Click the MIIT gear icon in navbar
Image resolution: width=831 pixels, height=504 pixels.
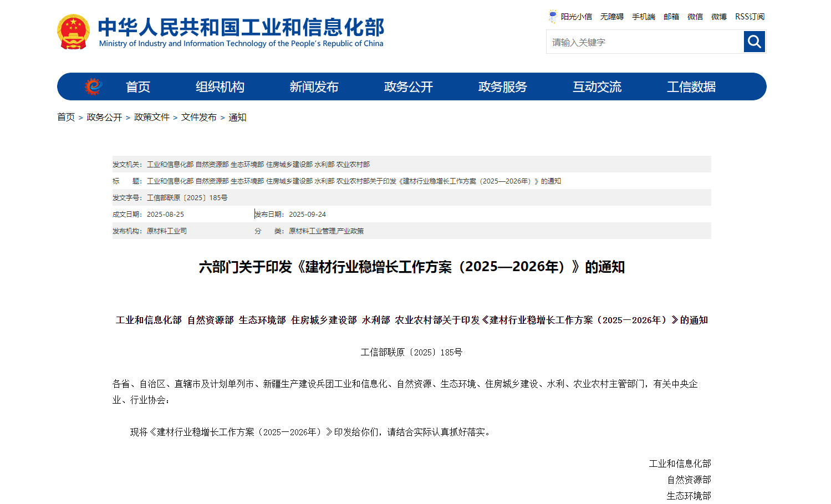point(93,86)
